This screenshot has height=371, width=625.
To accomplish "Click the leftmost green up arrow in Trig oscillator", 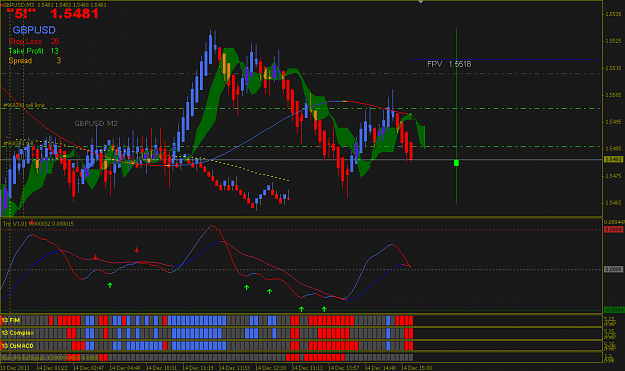I will coord(110,285).
